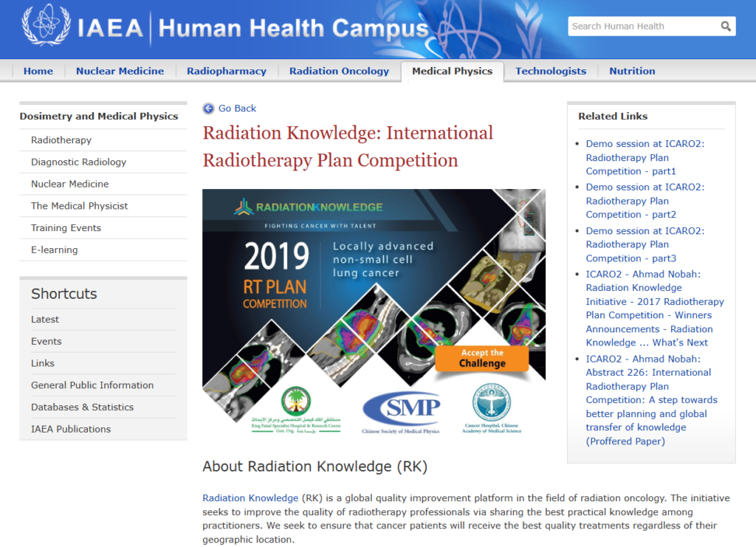Click the Radiation Knowledge logo in banner
The image size is (756, 547).
[309, 207]
